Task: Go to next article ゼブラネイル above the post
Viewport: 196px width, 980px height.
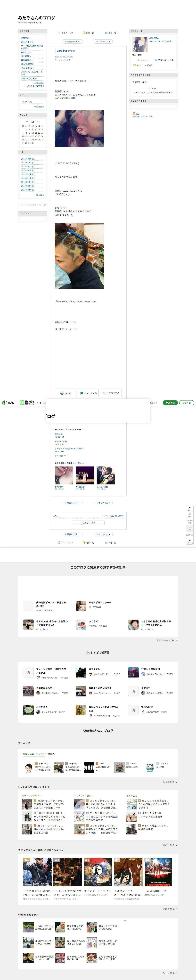Action: pos(103,41)
